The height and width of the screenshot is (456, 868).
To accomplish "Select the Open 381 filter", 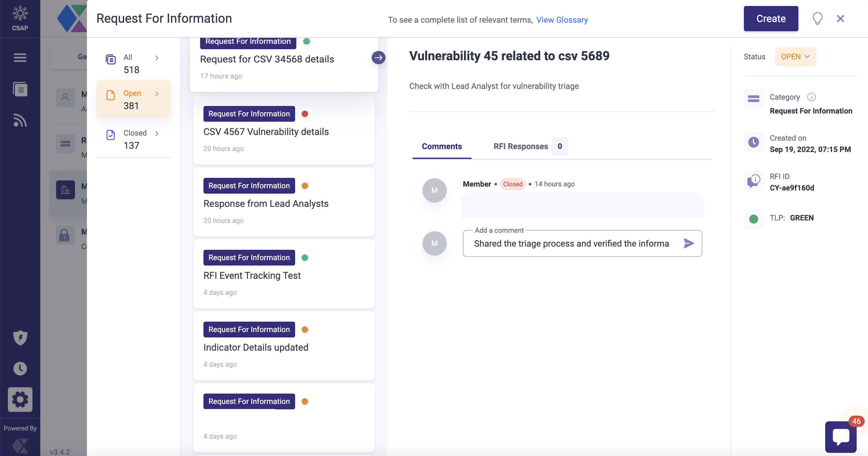I will coord(134,100).
